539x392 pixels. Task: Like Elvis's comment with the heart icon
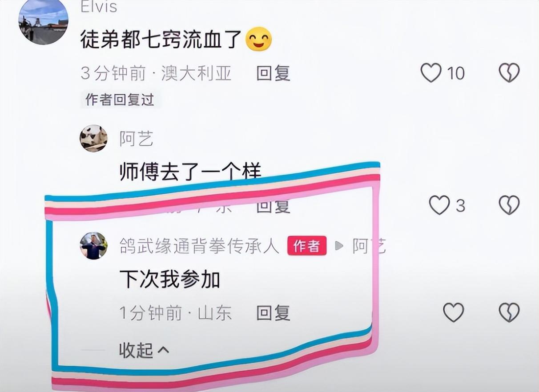(x=431, y=72)
